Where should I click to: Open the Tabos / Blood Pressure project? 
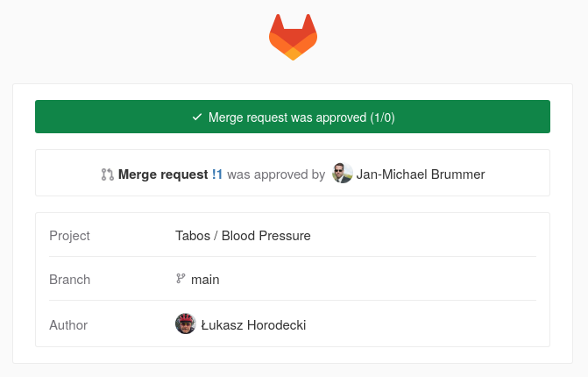[x=243, y=236]
